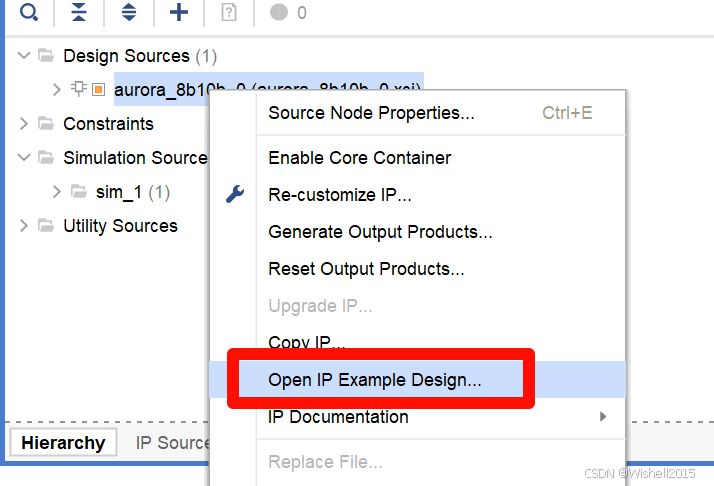Click the Utility Sources folder icon

pyautogui.click(x=46, y=225)
